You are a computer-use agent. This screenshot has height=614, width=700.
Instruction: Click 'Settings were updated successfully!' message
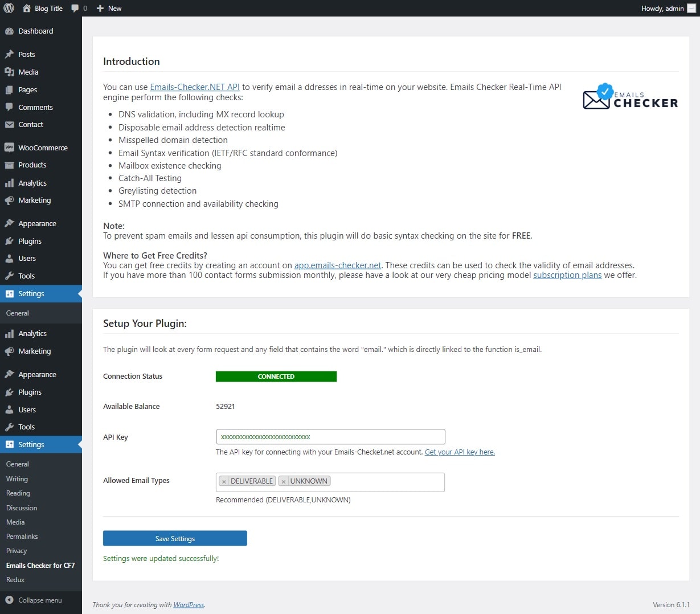click(161, 559)
